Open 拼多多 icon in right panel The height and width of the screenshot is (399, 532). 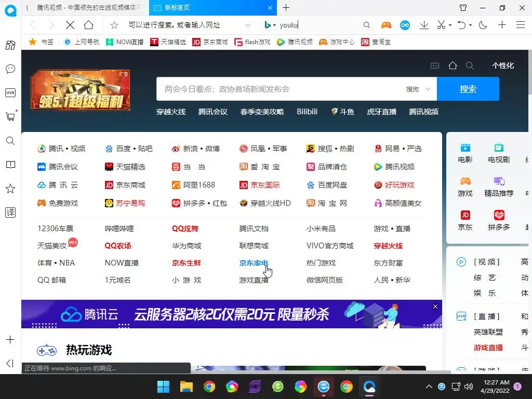(x=499, y=220)
